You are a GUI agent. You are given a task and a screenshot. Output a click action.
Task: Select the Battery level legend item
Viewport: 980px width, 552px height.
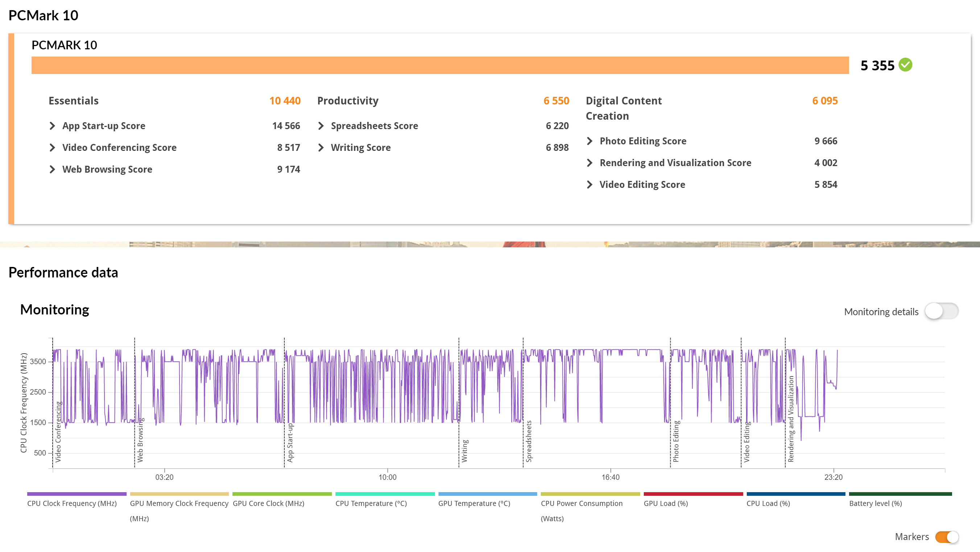point(875,503)
